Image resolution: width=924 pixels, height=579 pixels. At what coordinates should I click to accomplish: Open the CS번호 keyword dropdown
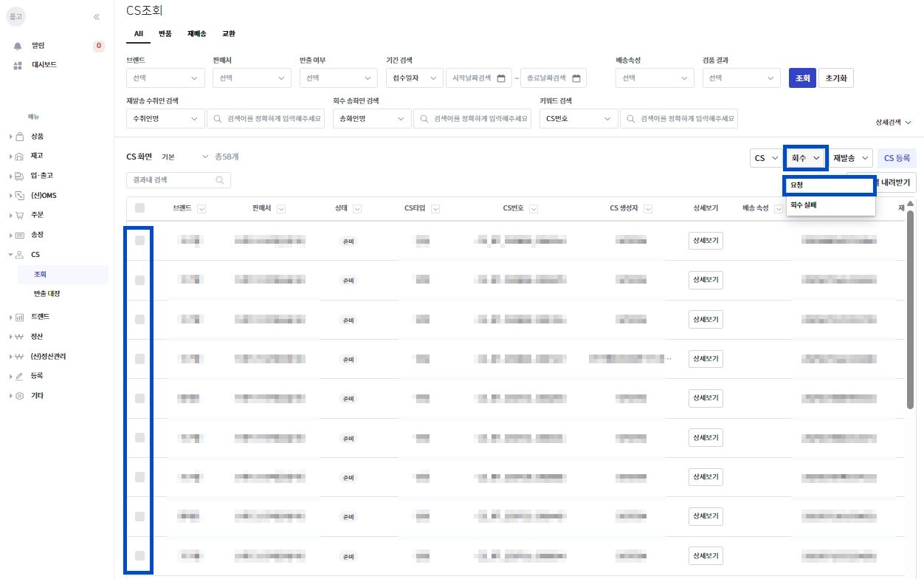pyautogui.click(x=579, y=118)
